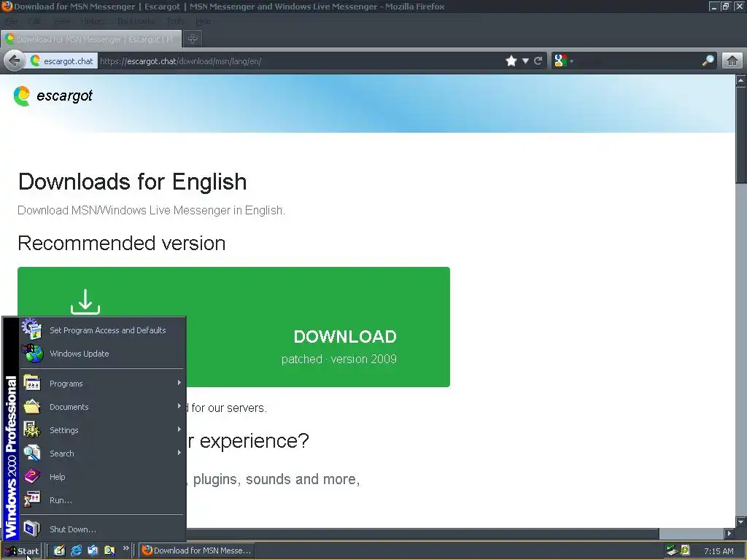Image resolution: width=747 pixels, height=560 pixels.
Task: Select Set Program Access and Defaults
Action: tap(102, 330)
